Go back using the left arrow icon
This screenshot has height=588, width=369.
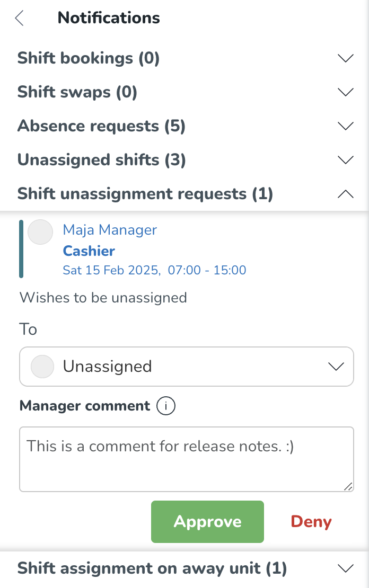click(20, 18)
